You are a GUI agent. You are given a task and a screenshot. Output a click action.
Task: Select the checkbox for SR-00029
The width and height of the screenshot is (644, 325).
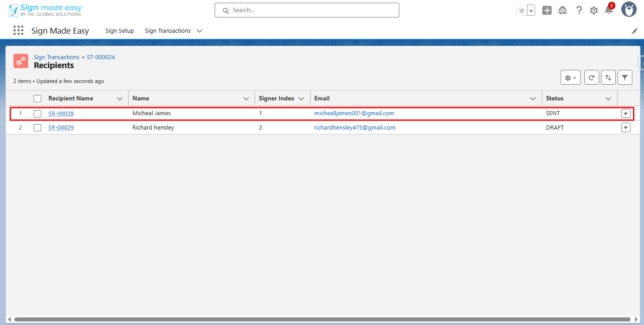pos(38,128)
